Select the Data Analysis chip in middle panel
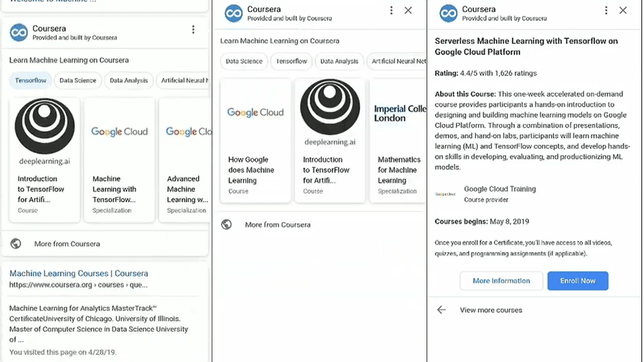 coord(339,62)
